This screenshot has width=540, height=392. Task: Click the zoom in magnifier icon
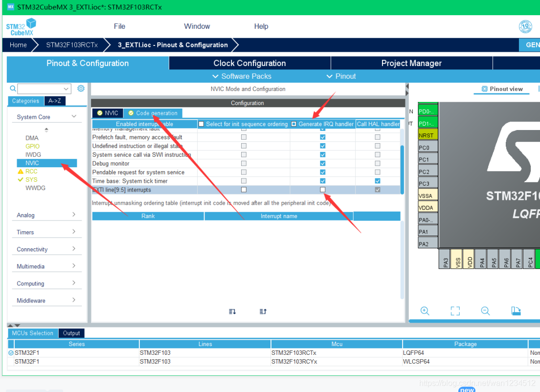[425, 311]
